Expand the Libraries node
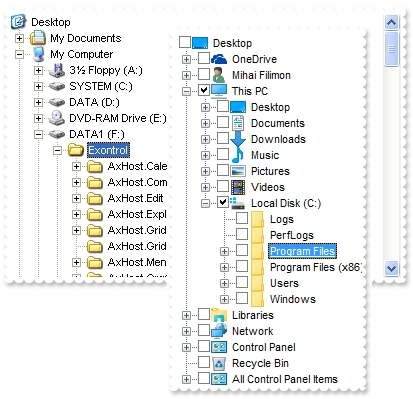This screenshot has height=399, width=413. [x=186, y=315]
